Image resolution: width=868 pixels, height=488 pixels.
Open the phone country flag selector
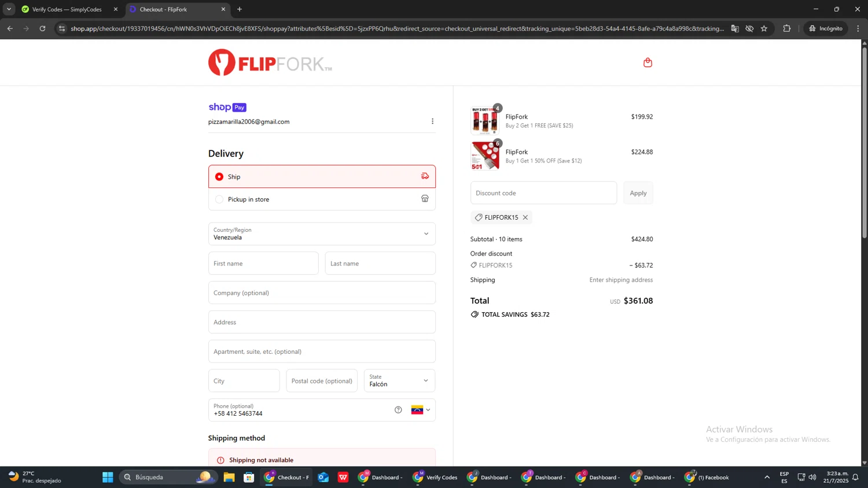click(x=421, y=410)
